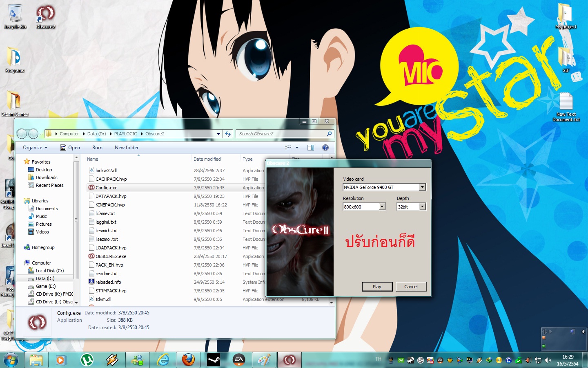This screenshot has width=588, height=368.
Task: Open the Organize menu in Explorer
Action: pos(35,148)
